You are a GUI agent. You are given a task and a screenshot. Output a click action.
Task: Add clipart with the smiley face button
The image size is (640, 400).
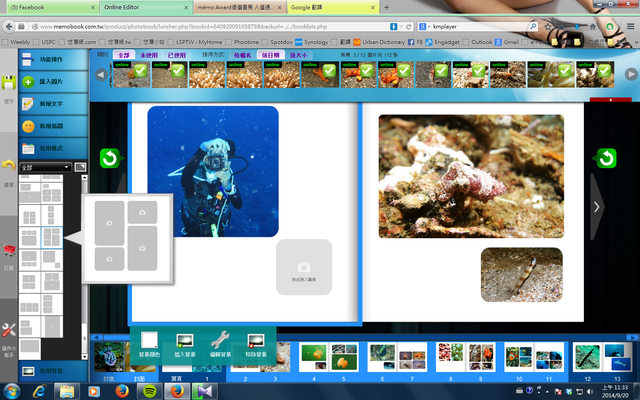pyautogui.click(x=53, y=126)
